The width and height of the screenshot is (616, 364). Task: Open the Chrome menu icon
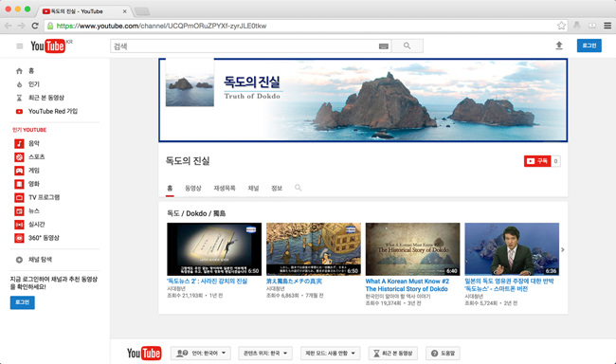click(607, 26)
